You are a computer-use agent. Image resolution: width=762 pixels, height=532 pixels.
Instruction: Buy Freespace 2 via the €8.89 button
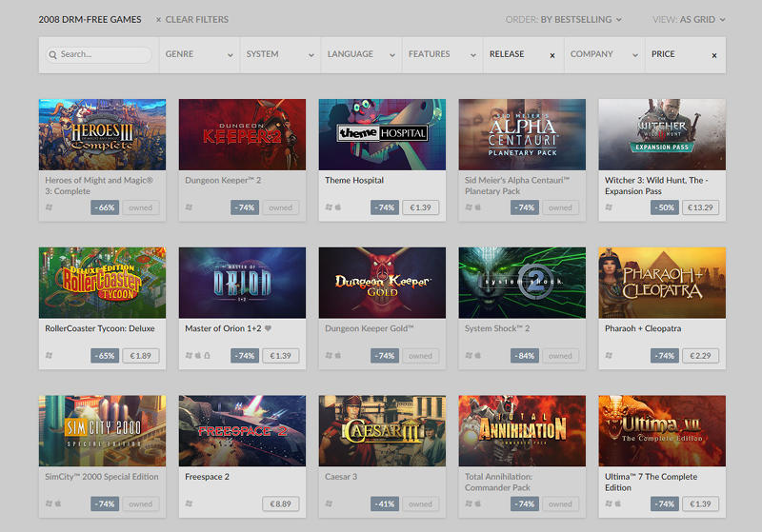coord(281,504)
